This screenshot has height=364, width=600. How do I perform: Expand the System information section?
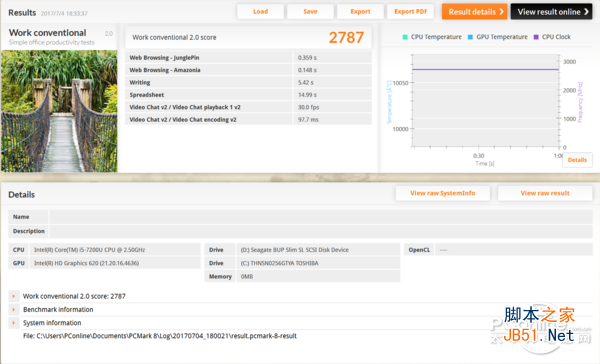point(14,323)
